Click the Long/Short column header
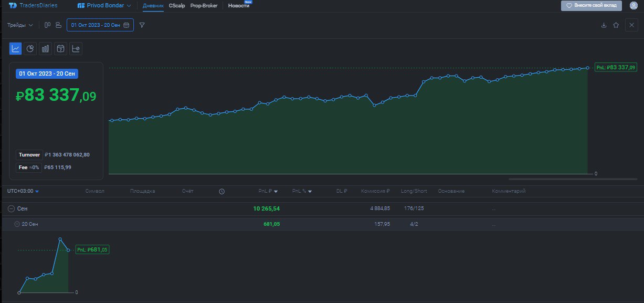This screenshot has height=303, width=644. [413, 191]
